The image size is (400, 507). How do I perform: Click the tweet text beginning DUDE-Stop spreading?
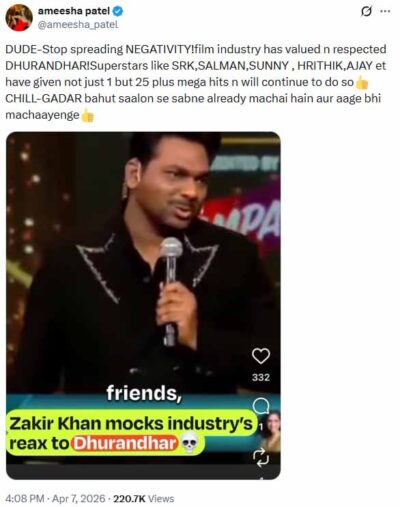[x=196, y=82]
